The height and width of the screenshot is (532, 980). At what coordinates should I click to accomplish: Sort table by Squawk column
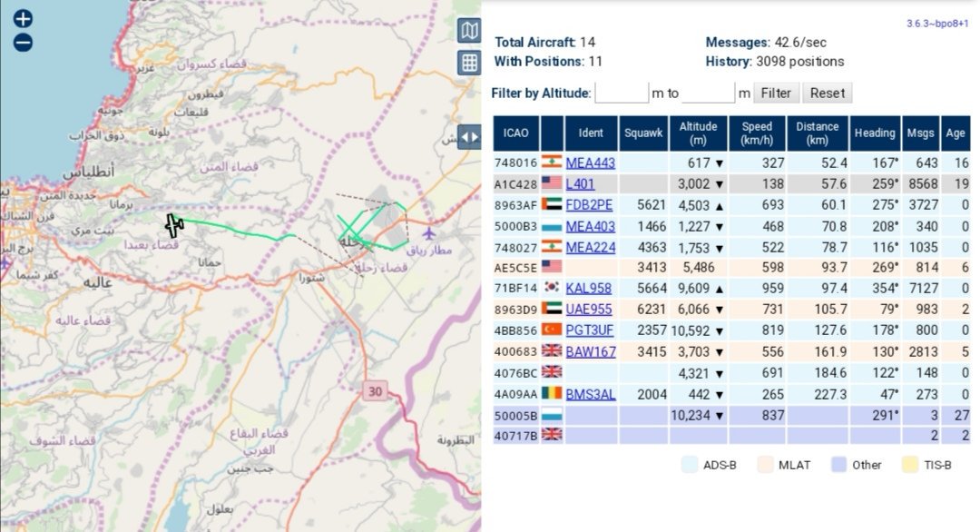pos(643,133)
